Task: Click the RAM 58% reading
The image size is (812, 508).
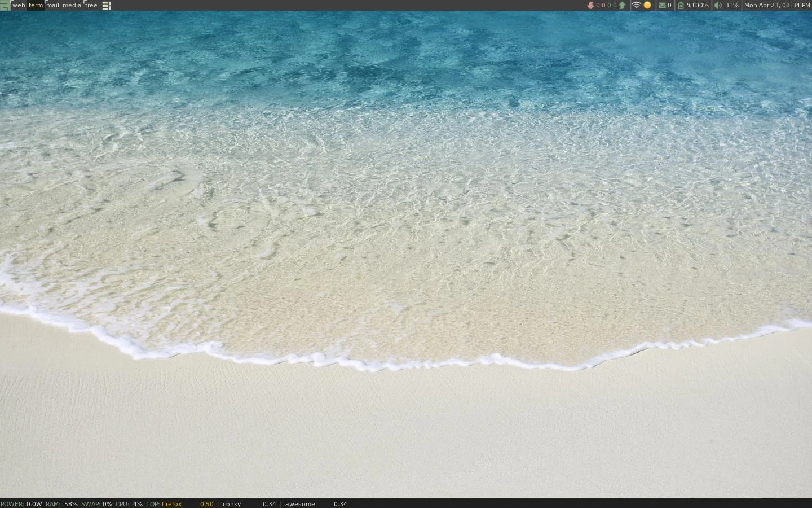Action: coord(61,504)
